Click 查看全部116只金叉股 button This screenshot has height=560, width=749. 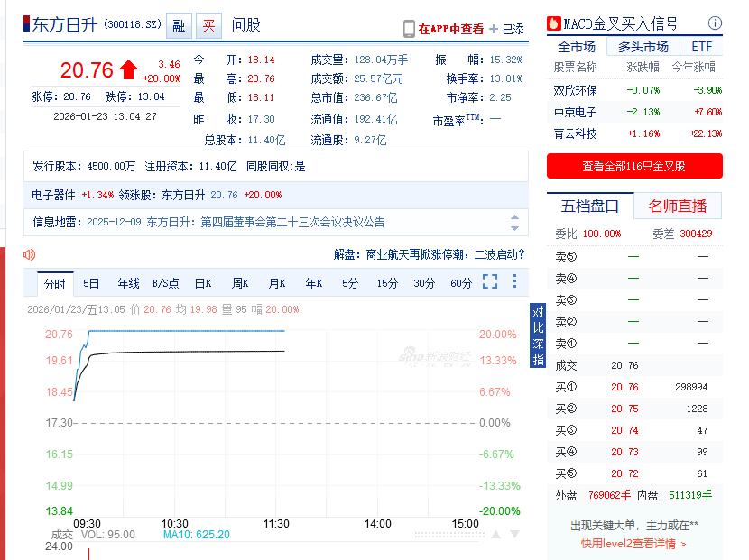tap(634, 166)
